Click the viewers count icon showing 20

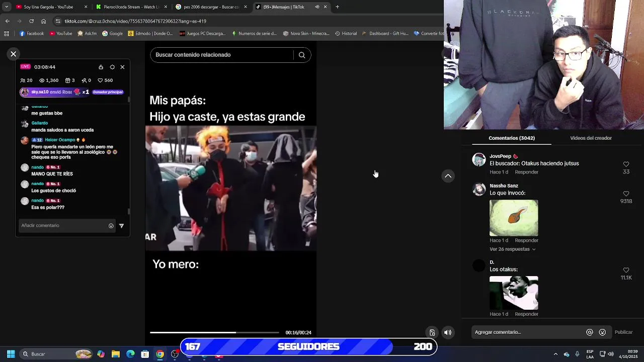(x=23, y=80)
